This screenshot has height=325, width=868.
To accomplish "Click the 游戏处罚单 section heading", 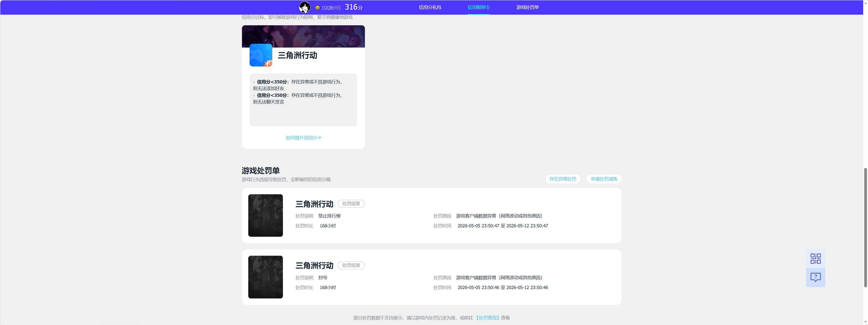I will point(260,170).
